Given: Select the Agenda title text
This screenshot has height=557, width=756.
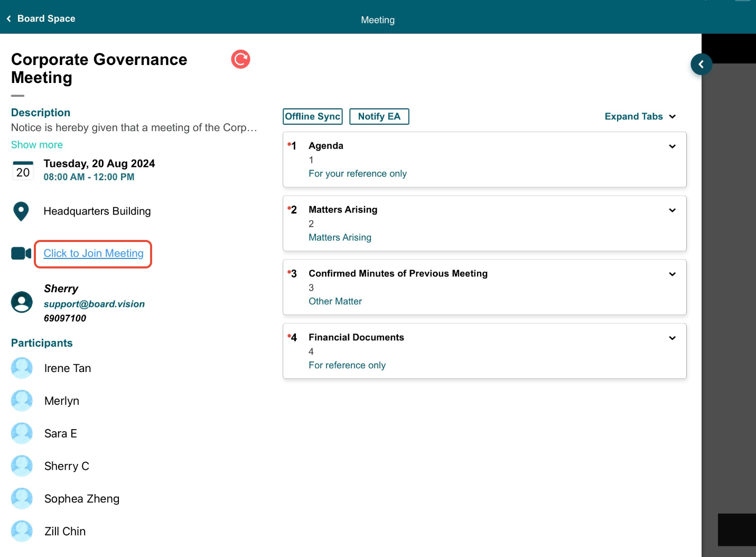Looking at the screenshot, I should [326, 146].
